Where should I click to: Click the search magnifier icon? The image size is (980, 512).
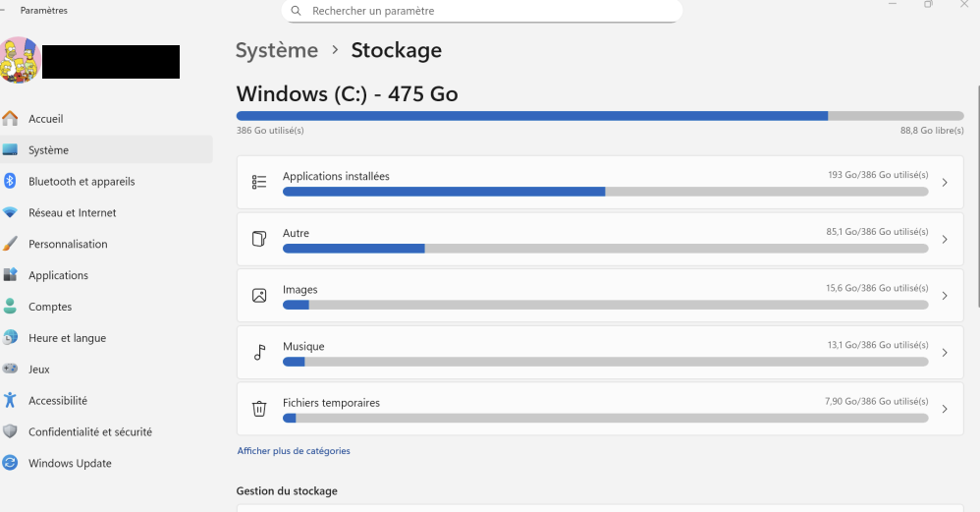[297, 11]
